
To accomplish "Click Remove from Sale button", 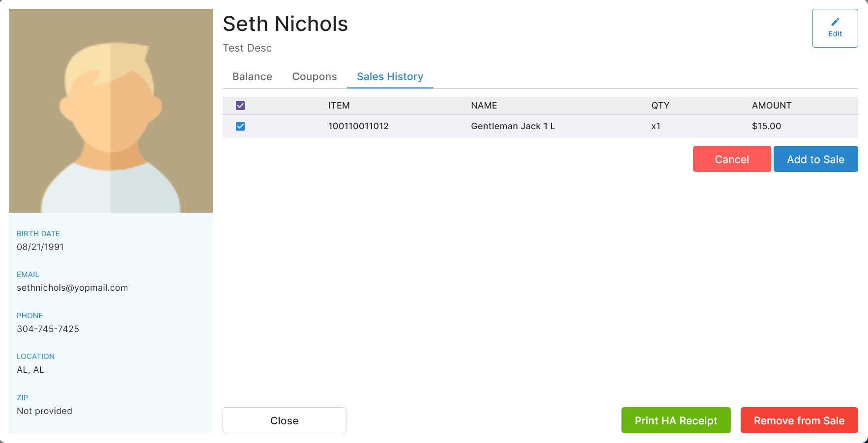I will tap(799, 420).
